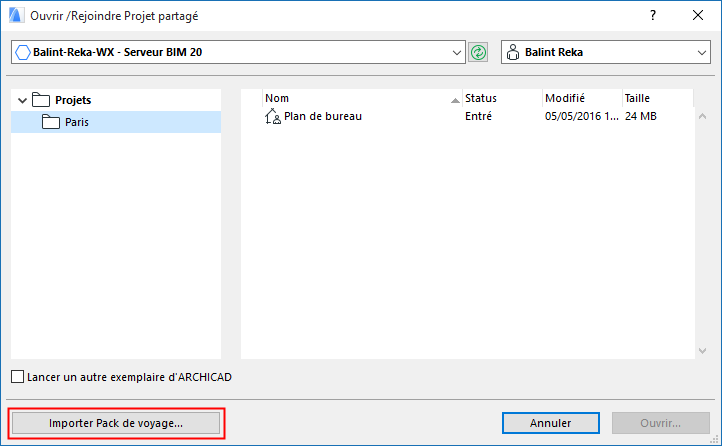Click the Paris folder icon

tap(51, 122)
